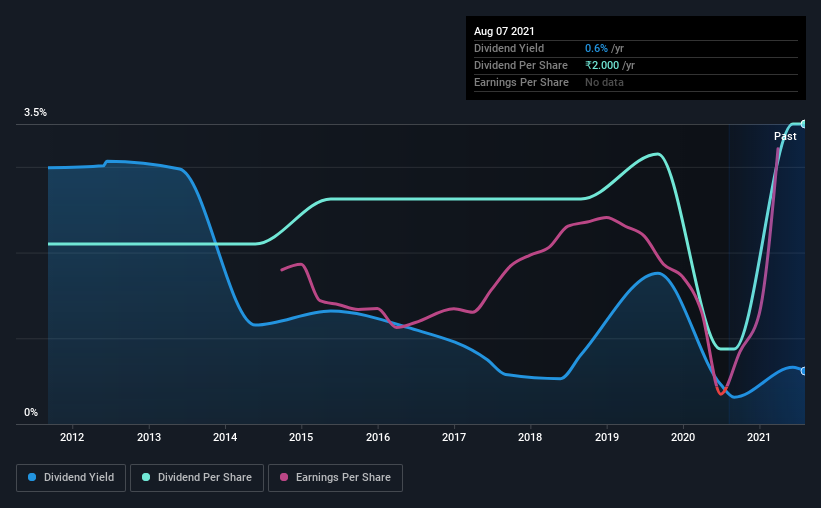
Task: Select the 2012 label on the x-axis
Action: coord(72,437)
